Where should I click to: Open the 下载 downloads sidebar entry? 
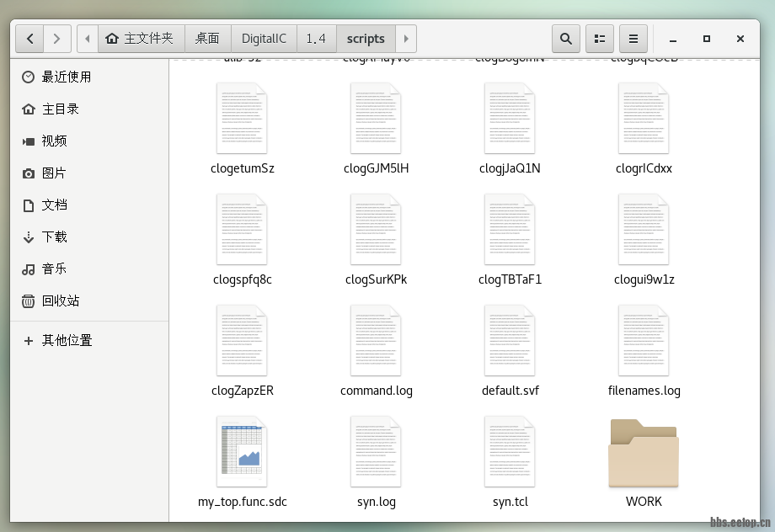tap(55, 237)
